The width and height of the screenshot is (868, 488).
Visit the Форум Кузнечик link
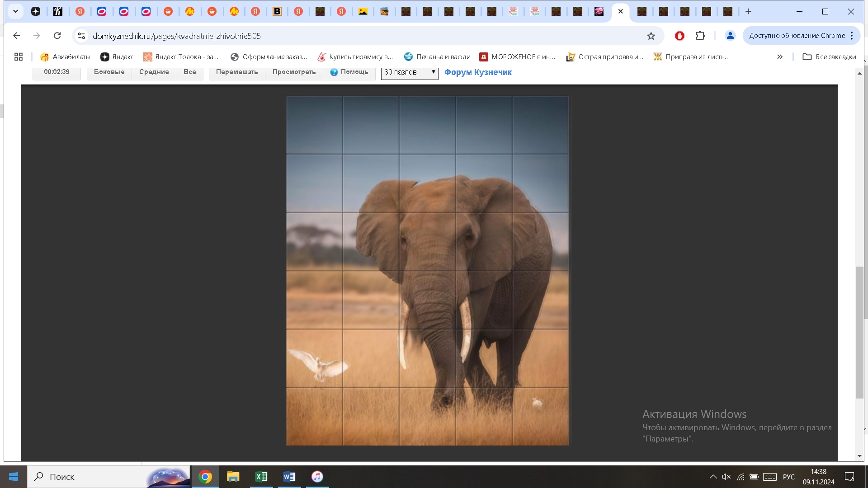(x=478, y=72)
